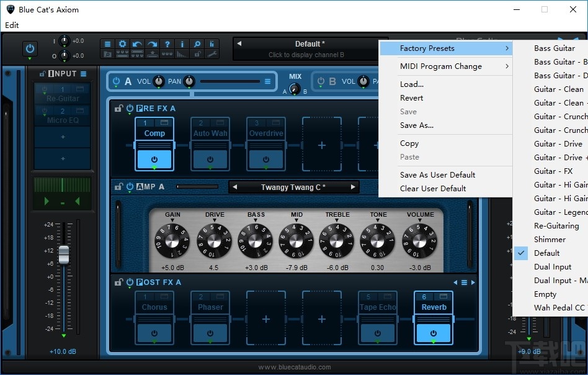
Task: Bypass the Reverb pedal footswitch
Action: point(434,333)
